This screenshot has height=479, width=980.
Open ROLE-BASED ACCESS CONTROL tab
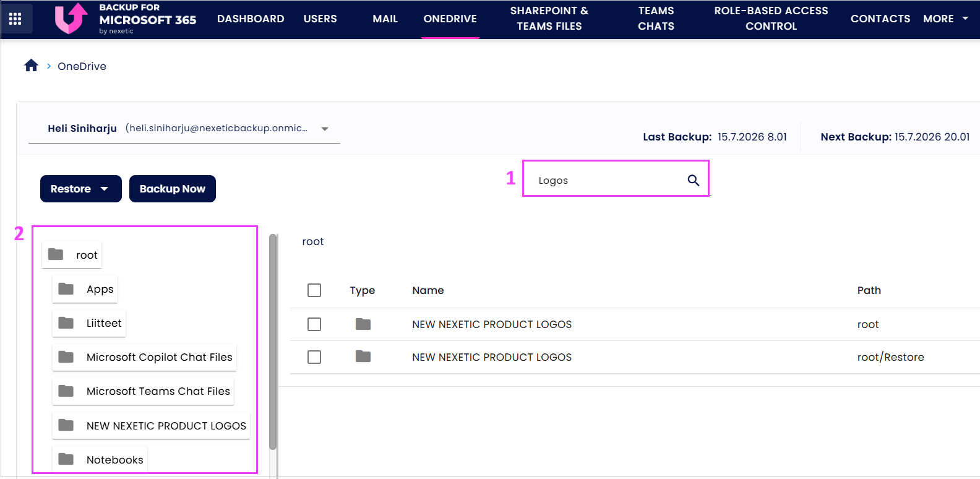point(771,19)
